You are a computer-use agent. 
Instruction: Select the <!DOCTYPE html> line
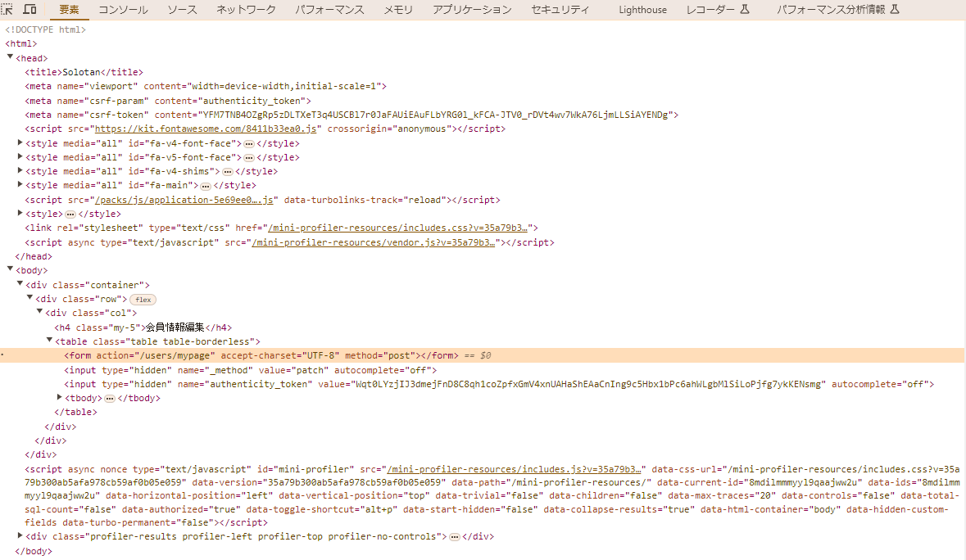pos(46,29)
